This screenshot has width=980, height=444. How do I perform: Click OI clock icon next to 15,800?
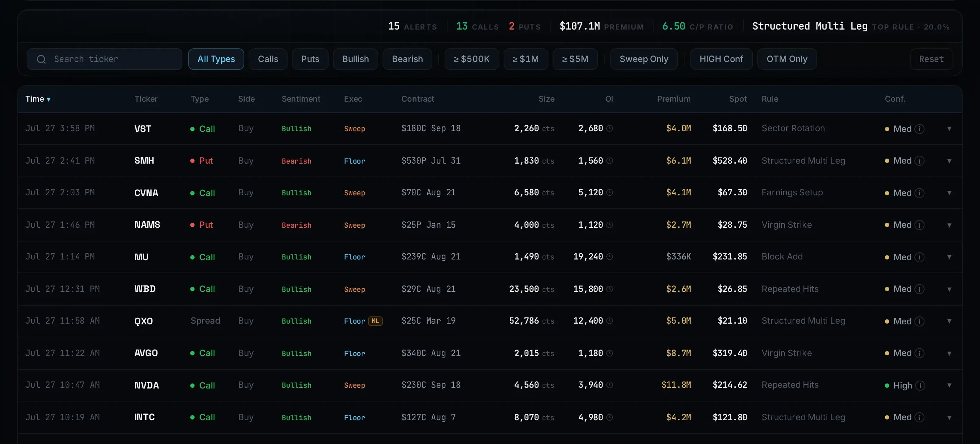tap(610, 289)
